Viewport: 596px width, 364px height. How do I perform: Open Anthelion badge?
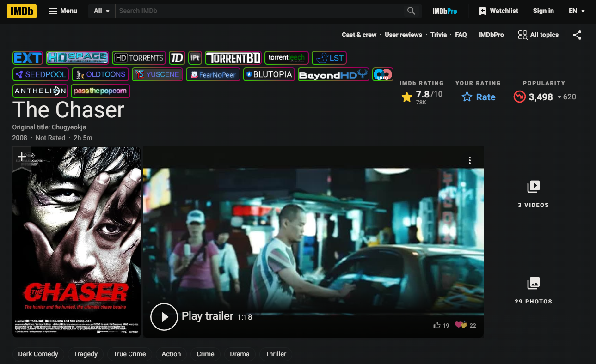click(40, 91)
